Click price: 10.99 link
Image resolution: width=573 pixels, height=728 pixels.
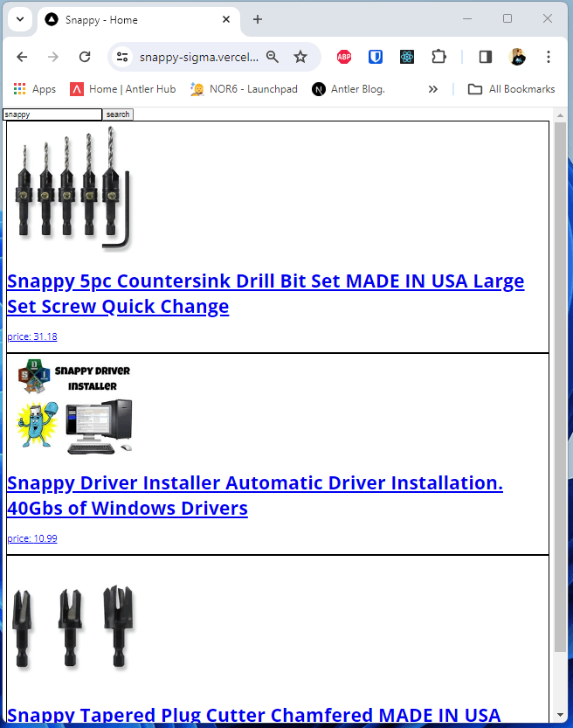(32, 538)
